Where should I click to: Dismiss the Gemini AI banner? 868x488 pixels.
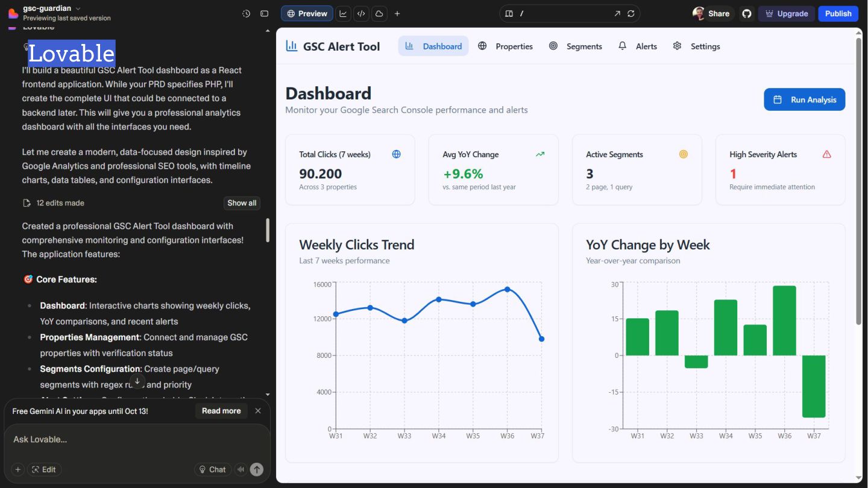258,411
